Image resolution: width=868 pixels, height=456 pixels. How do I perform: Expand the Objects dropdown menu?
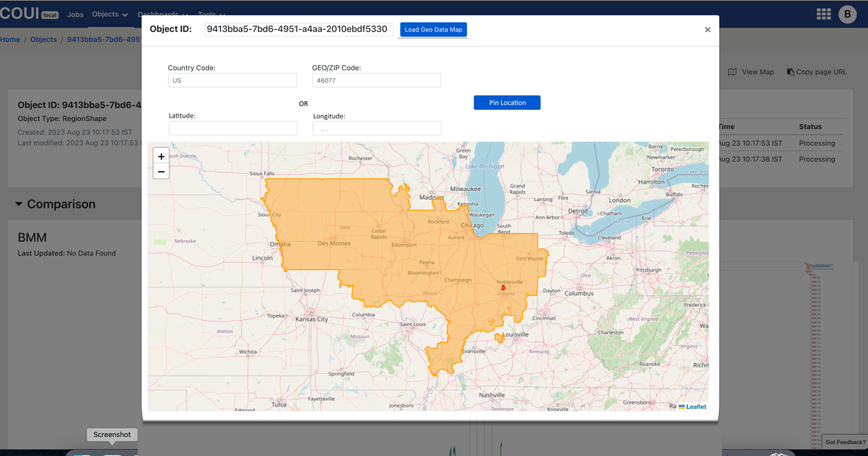[x=110, y=14]
